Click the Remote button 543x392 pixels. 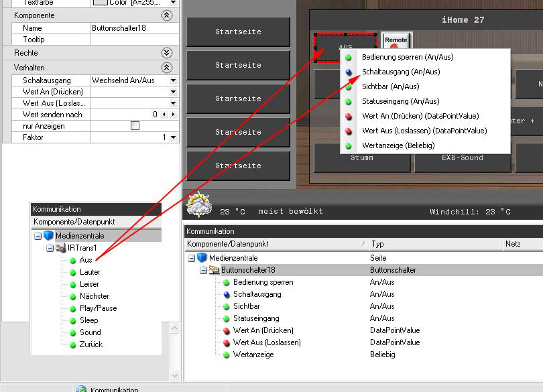point(396,41)
